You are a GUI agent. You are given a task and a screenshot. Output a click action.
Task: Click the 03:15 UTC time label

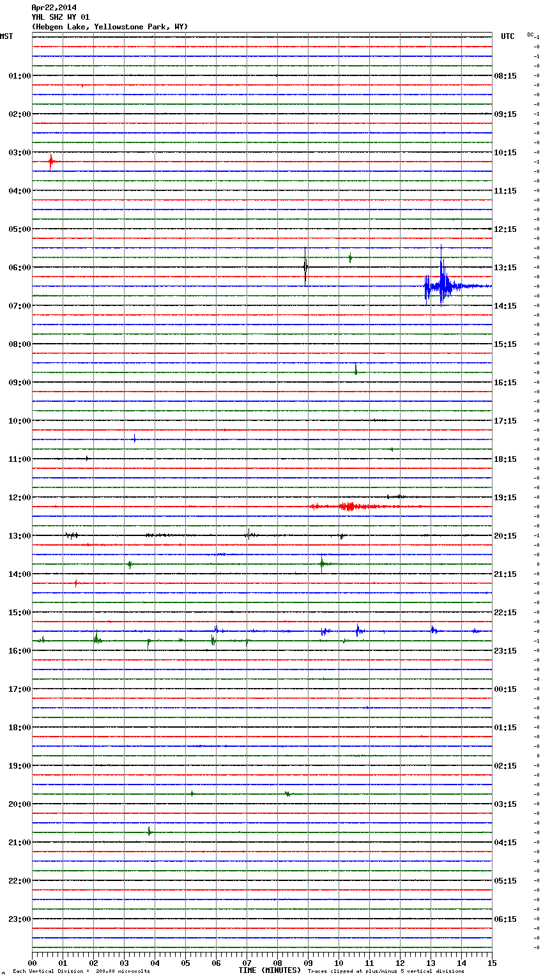tap(505, 804)
